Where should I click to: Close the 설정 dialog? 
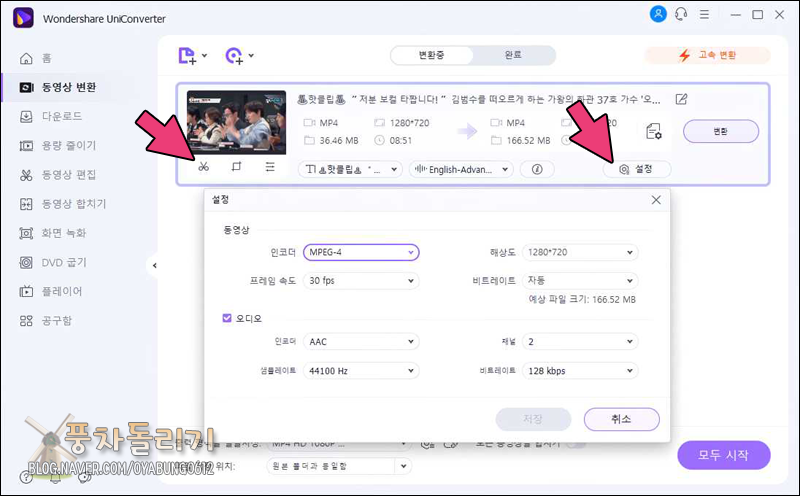656,200
